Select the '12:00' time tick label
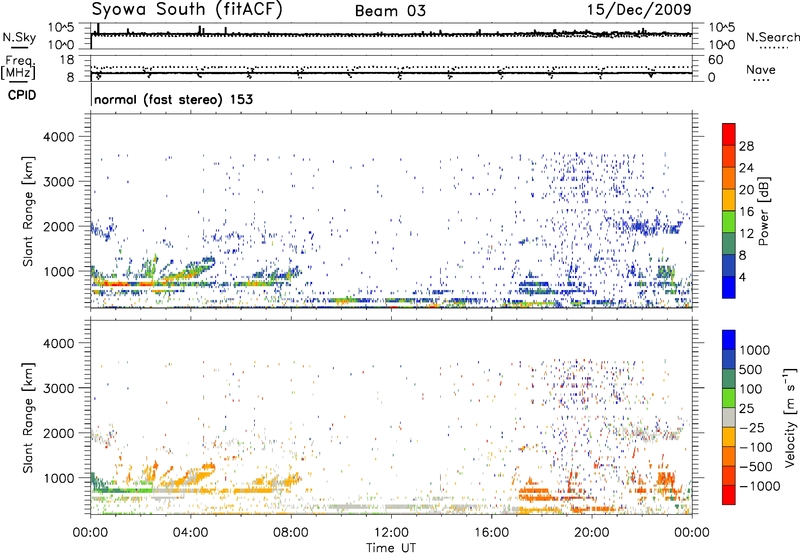 (391, 533)
